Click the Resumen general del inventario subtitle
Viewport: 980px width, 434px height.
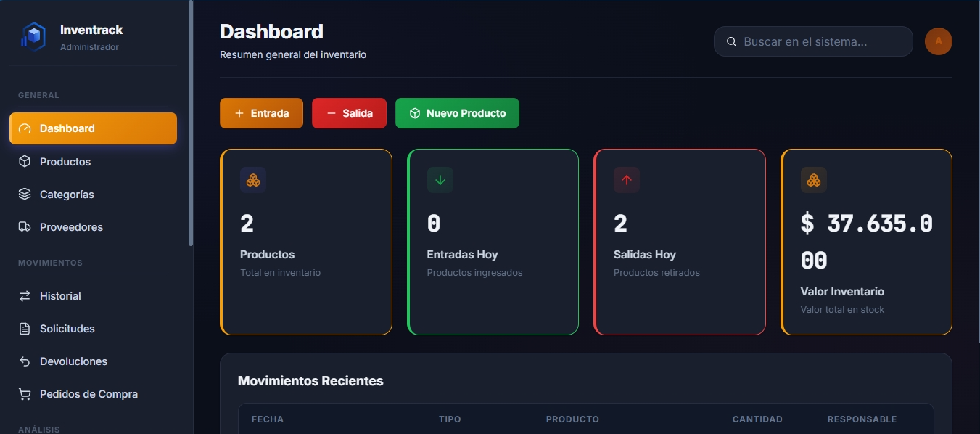pos(293,54)
